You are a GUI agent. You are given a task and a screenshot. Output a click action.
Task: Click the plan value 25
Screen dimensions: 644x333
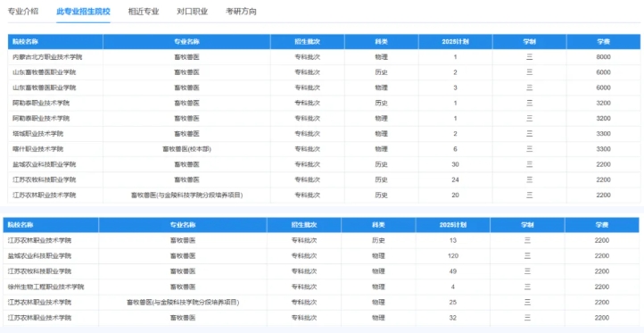[453, 302]
